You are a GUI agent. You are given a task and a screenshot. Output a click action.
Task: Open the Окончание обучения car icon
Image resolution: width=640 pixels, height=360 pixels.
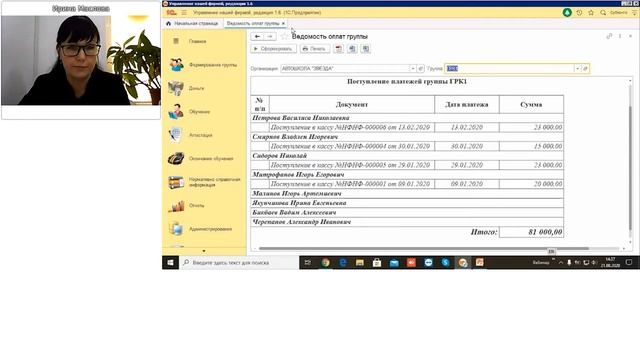[176, 158]
